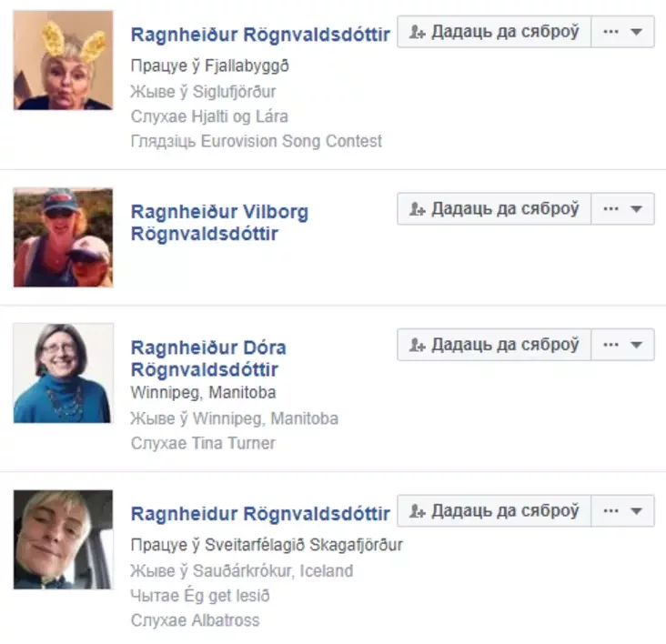Viewport: 666px width, 644px height.
Task: Expand options menu for Sauðárkrókur Ragnheidur
Action: coord(622,511)
